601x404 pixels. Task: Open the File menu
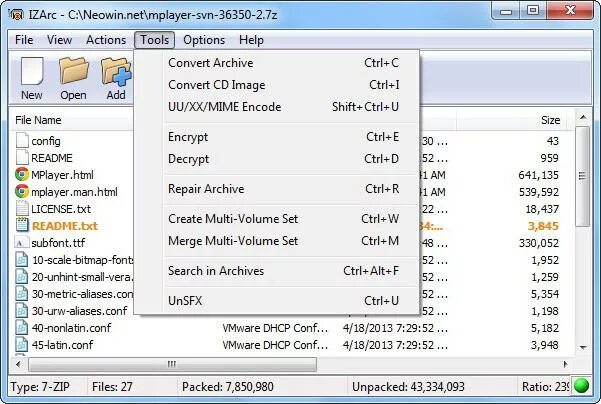tap(24, 40)
